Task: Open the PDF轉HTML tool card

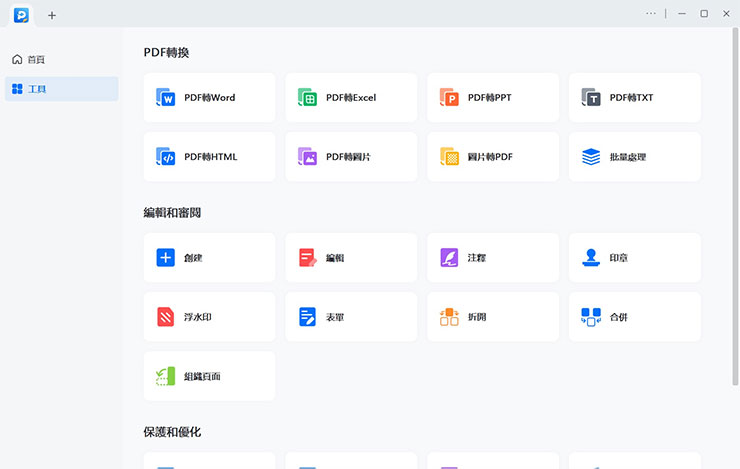Action: tap(210, 157)
